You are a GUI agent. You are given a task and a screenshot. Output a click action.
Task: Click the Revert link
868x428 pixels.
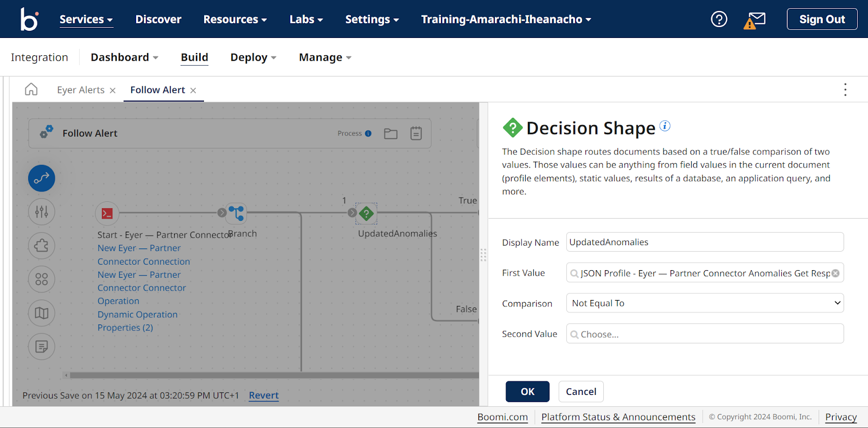[x=264, y=395]
